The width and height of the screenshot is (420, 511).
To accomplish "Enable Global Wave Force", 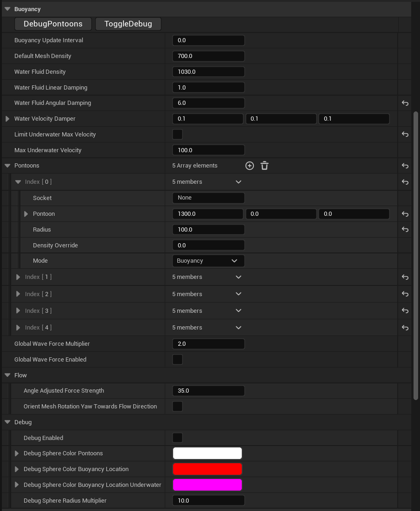I will click(x=177, y=359).
